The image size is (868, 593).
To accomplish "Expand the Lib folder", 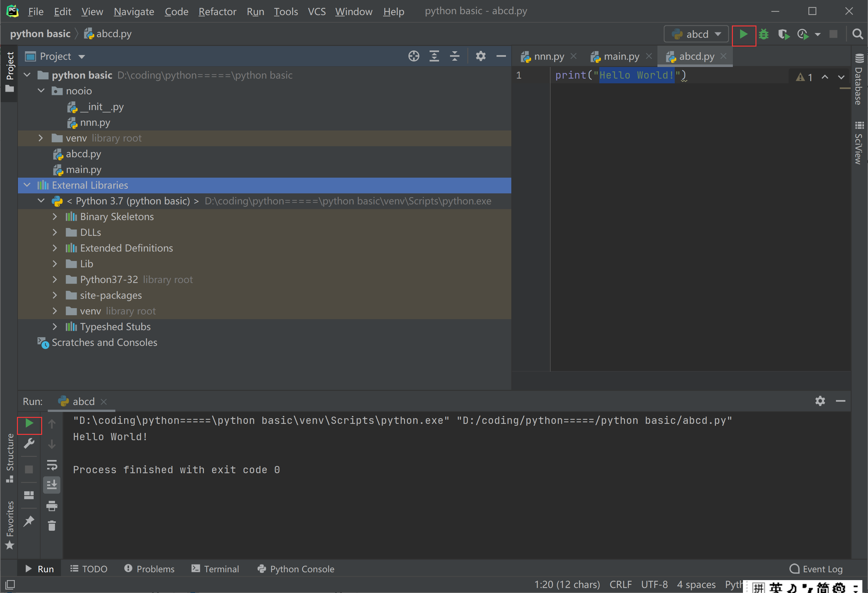I will [55, 263].
